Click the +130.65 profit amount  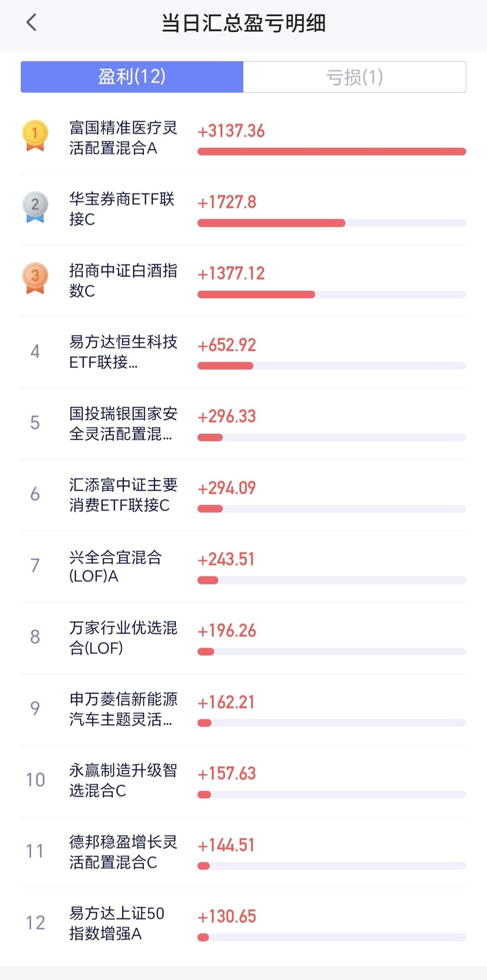coord(227,916)
